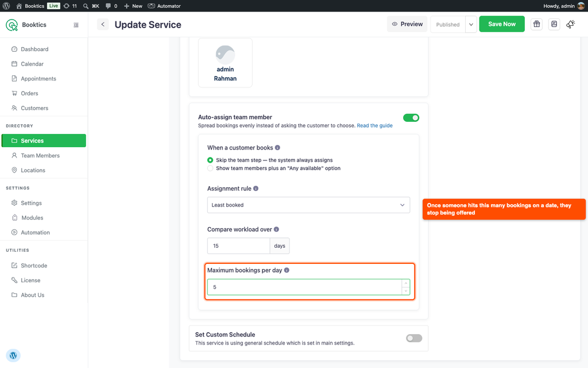588x368 pixels.
Task: Open the documentation book icon
Action: [x=554, y=24]
